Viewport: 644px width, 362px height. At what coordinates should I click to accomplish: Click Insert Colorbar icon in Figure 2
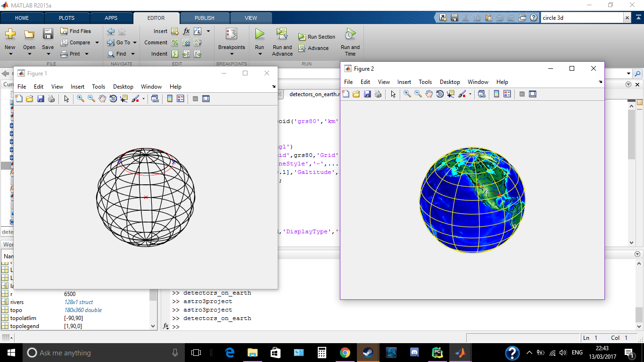(496, 94)
